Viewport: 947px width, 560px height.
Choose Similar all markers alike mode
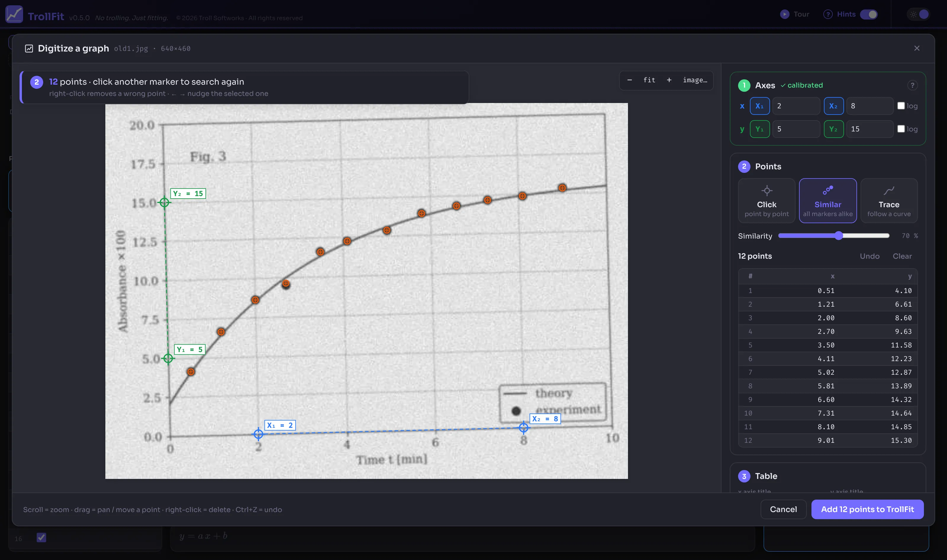click(828, 201)
